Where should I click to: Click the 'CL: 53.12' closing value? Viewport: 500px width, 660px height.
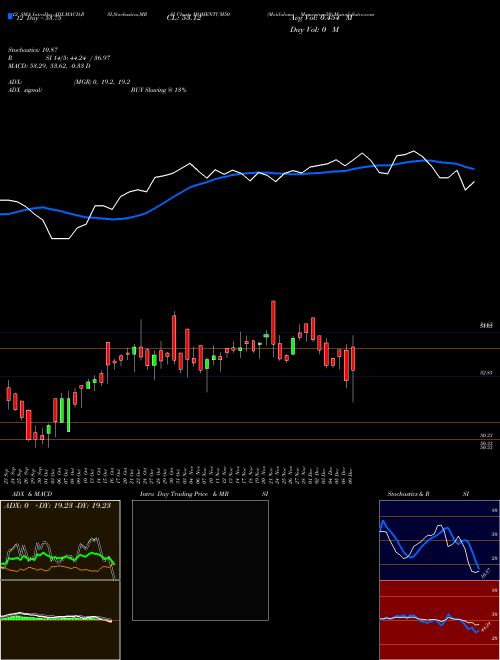(x=184, y=18)
